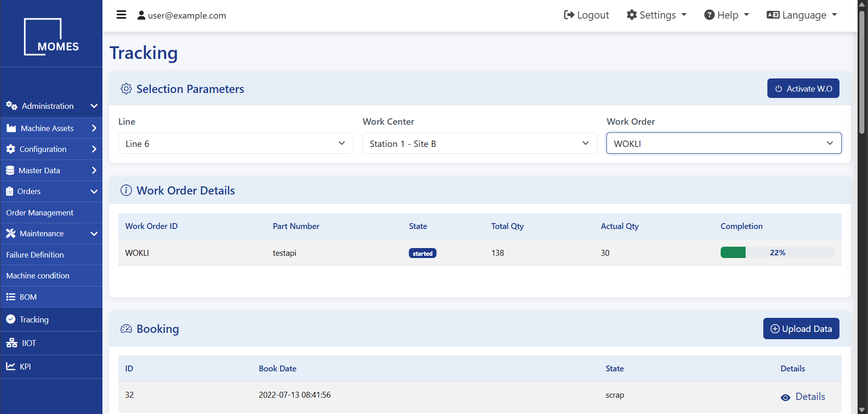Go to the BOM page

point(51,297)
